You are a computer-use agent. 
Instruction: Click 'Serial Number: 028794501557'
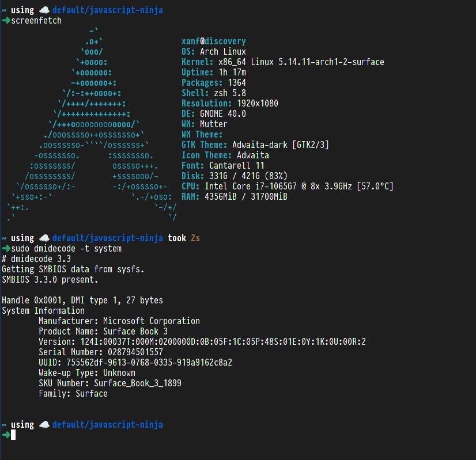pyautogui.click(x=101, y=352)
